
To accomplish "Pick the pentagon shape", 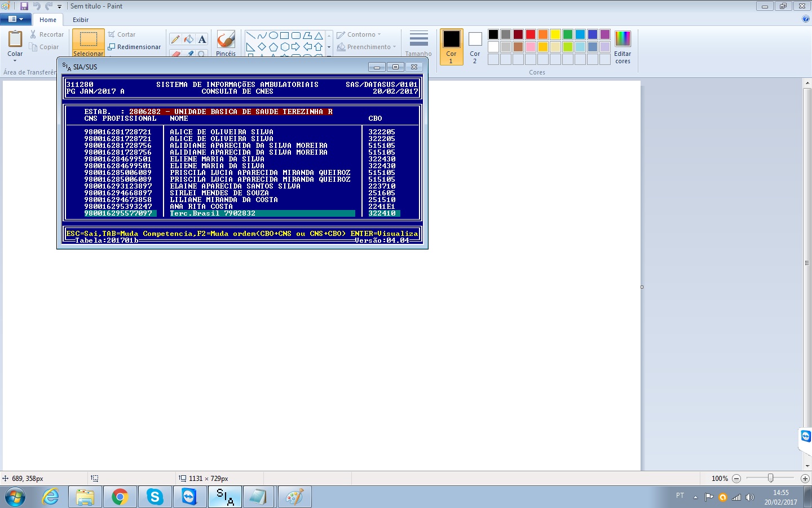I will click(x=273, y=47).
